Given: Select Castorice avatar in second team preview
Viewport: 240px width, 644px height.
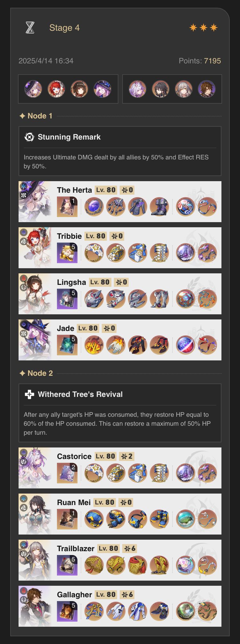Looking at the screenshot, I should coord(138,89).
